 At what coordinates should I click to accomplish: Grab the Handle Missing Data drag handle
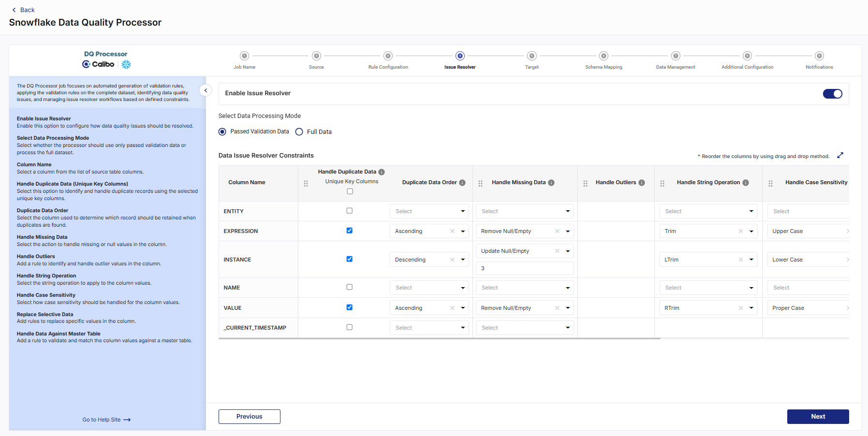click(x=480, y=184)
